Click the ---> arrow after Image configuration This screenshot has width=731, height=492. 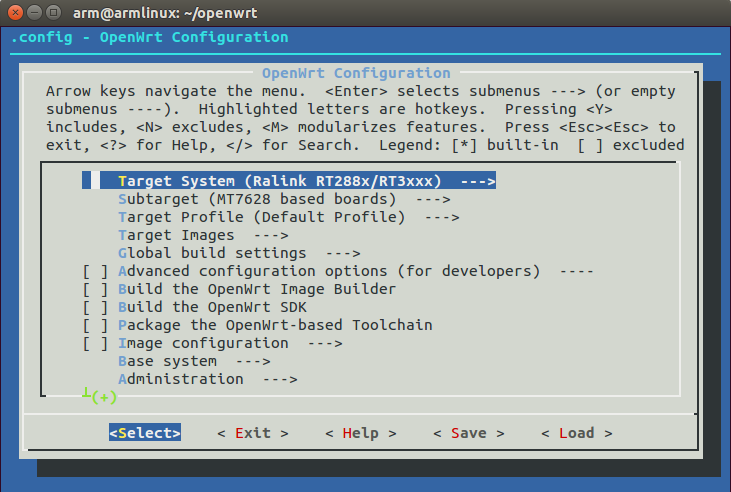coord(325,344)
